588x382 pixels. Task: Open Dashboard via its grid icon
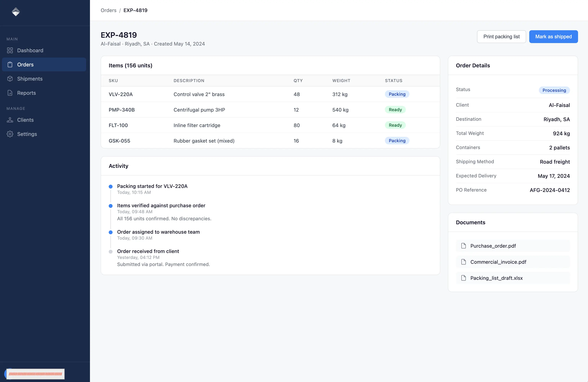coord(10,50)
